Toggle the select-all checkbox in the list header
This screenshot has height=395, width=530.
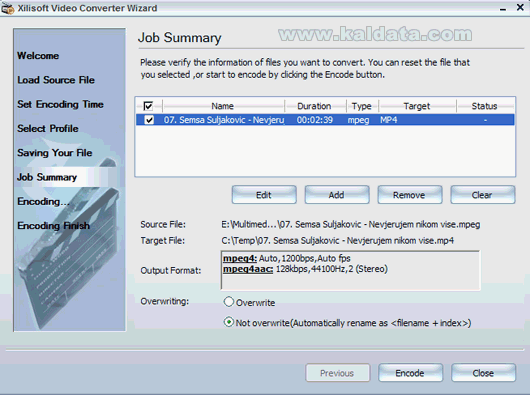pos(148,106)
